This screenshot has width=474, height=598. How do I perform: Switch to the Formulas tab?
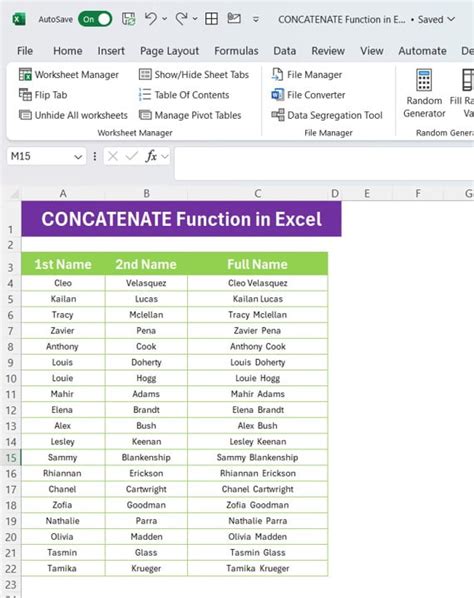(x=236, y=51)
